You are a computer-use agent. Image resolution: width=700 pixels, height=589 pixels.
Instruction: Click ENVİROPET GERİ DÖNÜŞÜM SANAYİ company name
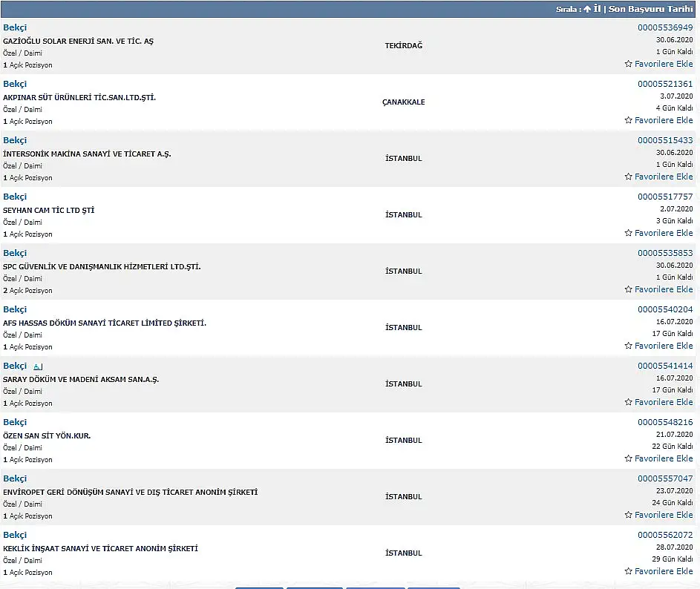coord(131,492)
